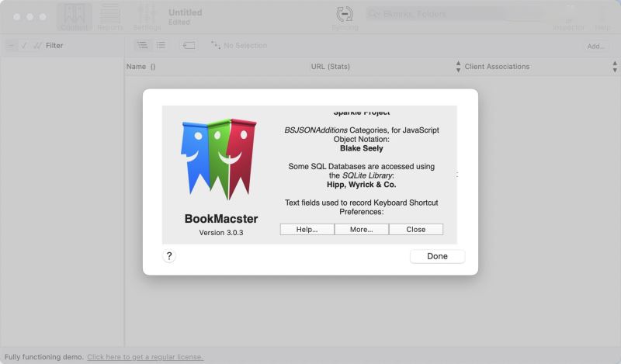This screenshot has width=621, height=364.
Task: Click the single checkmark filter icon
Action: [x=24, y=46]
